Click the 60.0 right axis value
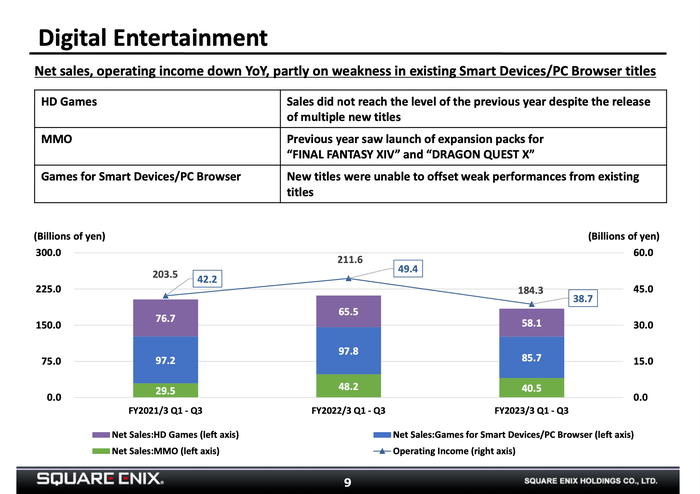Screen dimensions: 700x494 [643, 253]
